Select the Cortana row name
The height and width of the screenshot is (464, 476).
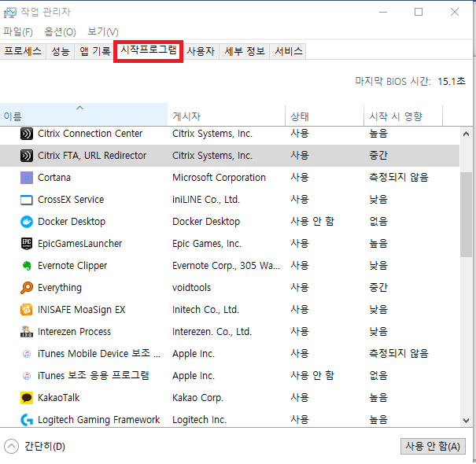(54, 178)
